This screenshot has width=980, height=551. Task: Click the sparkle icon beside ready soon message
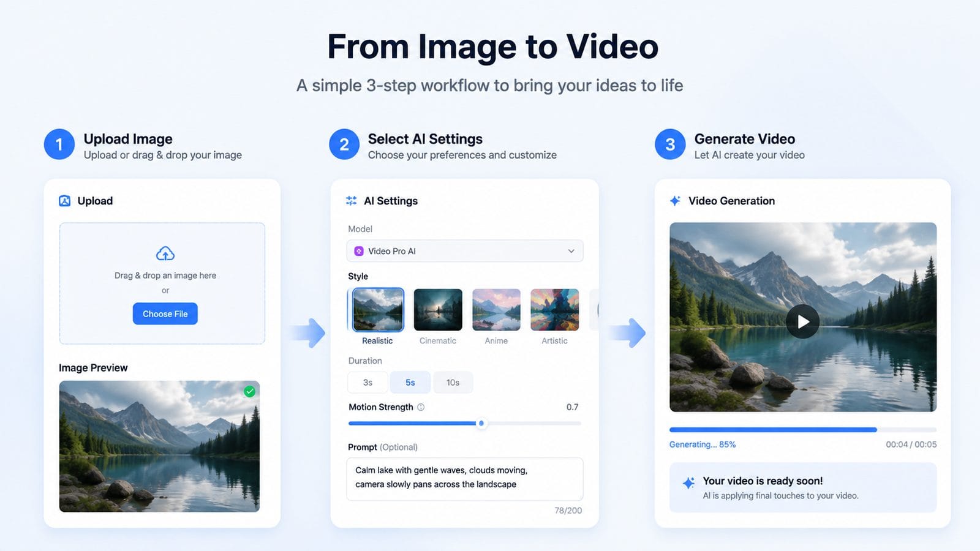[688, 483]
